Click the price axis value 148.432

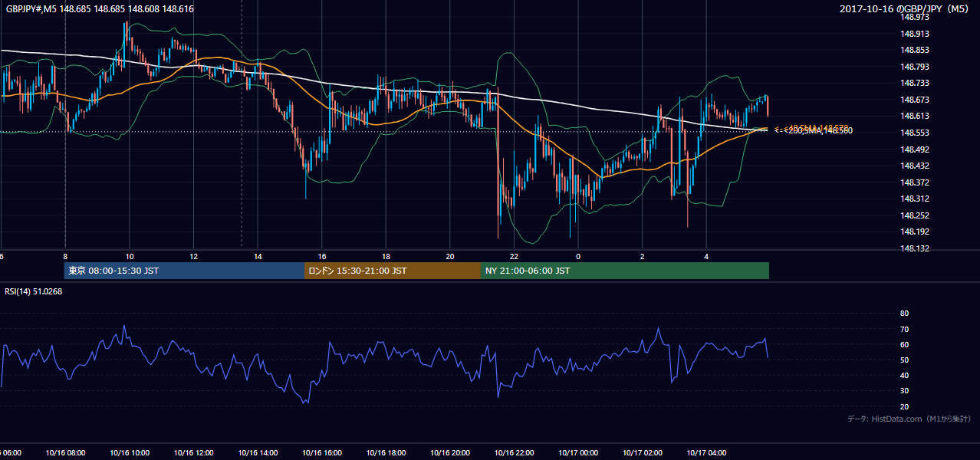[915, 166]
